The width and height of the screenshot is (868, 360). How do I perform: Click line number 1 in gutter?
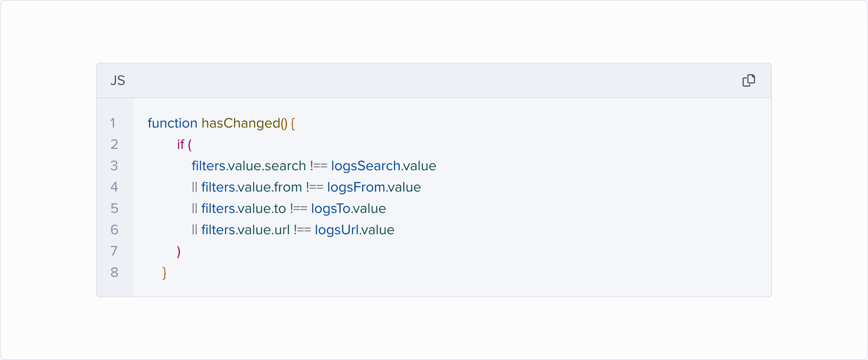coord(113,123)
